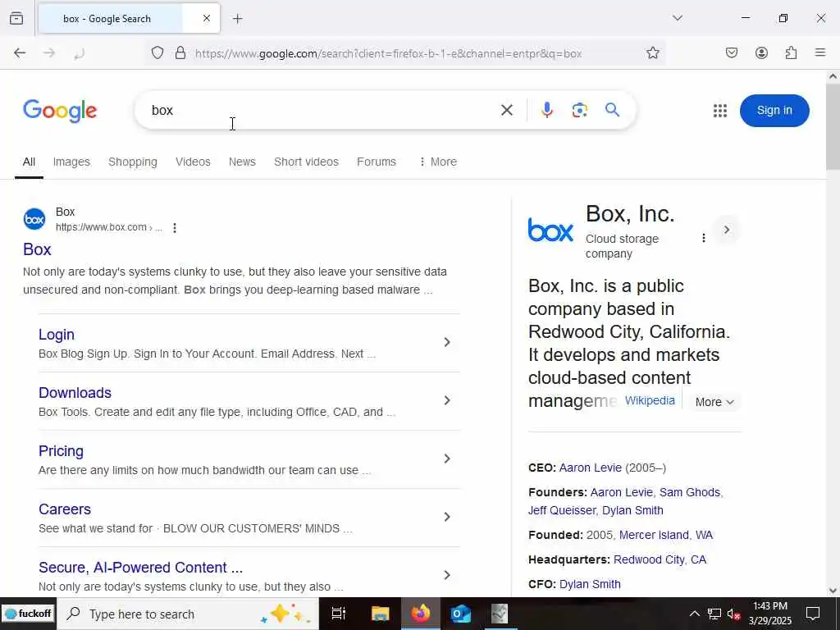840x630 pixels.
Task: Open File Explorer from taskbar
Action: (380, 614)
